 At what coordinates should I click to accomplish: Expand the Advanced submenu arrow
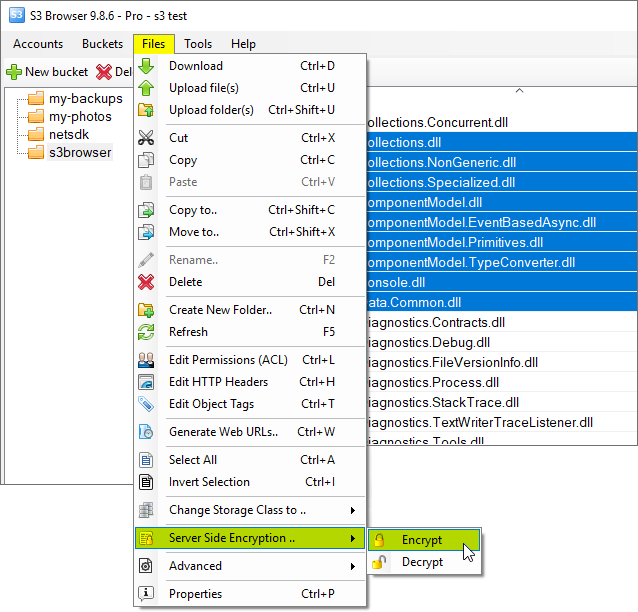click(353, 566)
